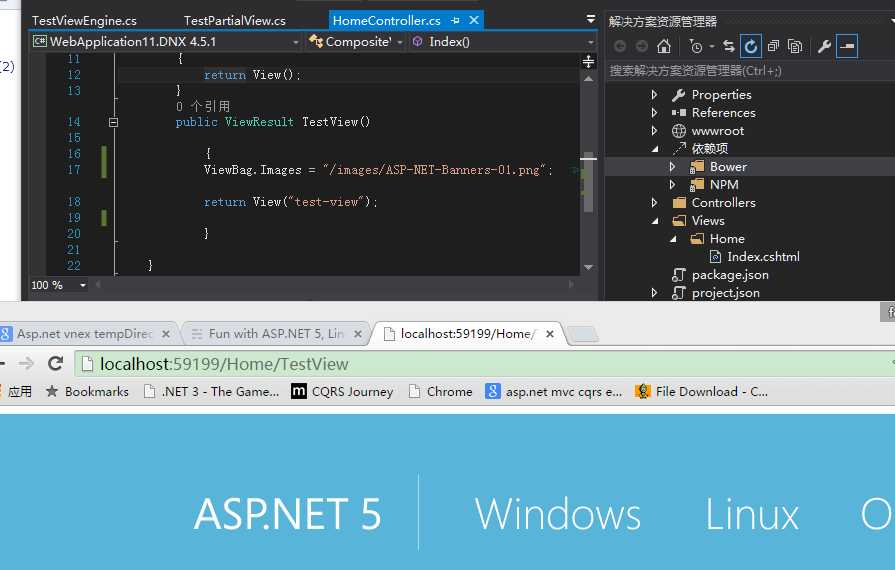Switch to Fun with ASP.NET 5 browser tab
The height and width of the screenshot is (570, 895).
275,334
